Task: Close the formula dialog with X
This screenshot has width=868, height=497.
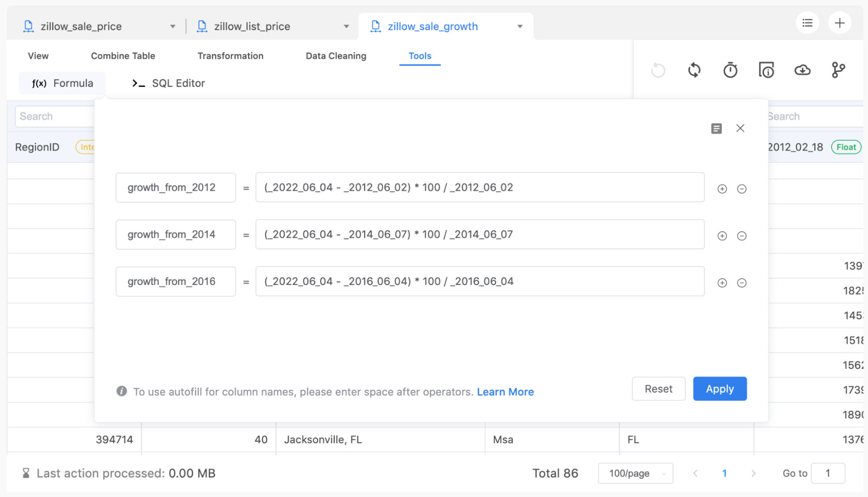Action: click(740, 129)
